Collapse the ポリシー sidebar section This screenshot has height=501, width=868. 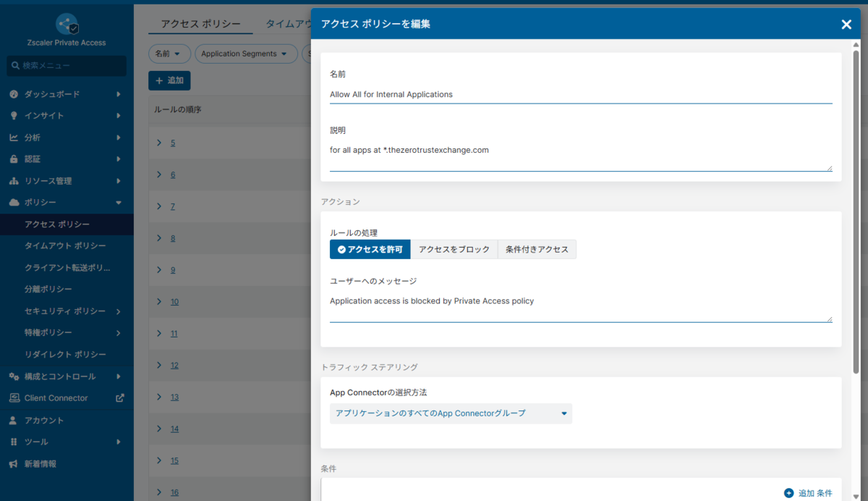pyautogui.click(x=67, y=203)
